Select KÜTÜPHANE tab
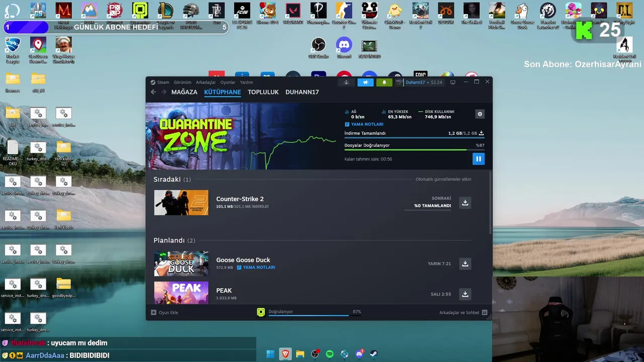This screenshot has height=362, width=644. point(222,92)
